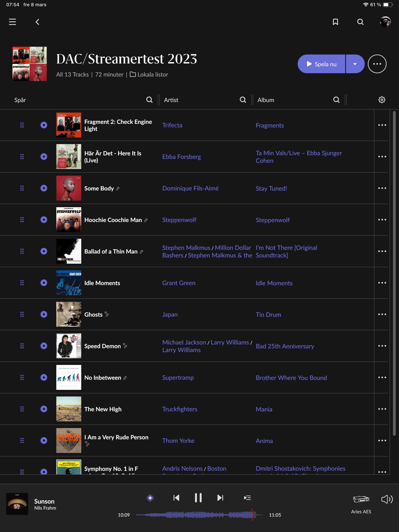Open artist Grant Green link
399x532 pixels.
coord(179,283)
